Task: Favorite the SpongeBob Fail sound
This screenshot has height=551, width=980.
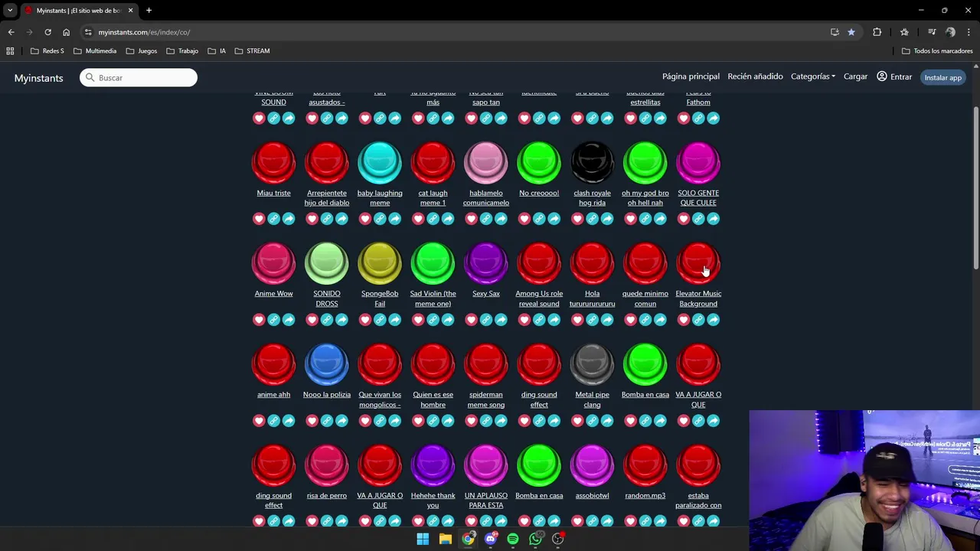Action: click(x=365, y=320)
